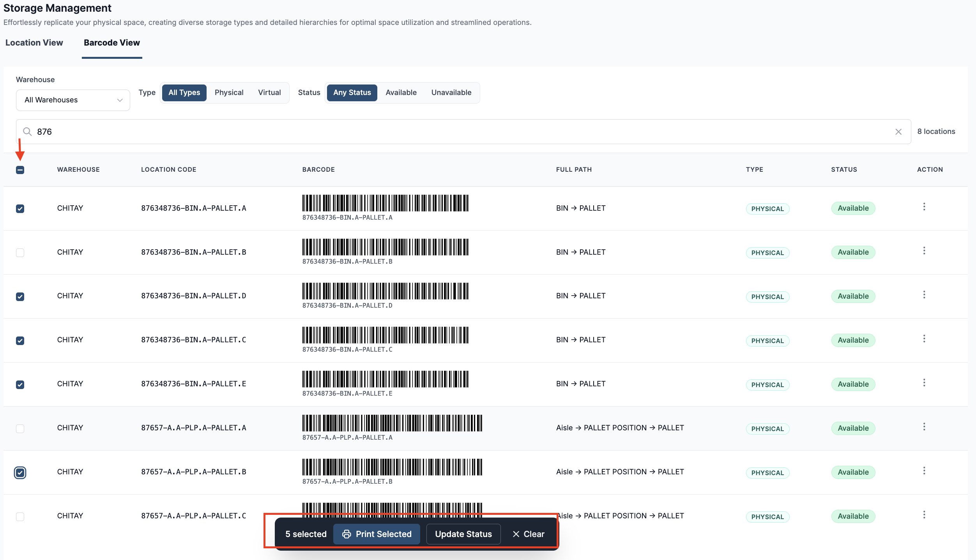
Task: Uncheck the 876348736-BIN.A-PALLET.D row checkbox
Action: (x=20, y=297)
